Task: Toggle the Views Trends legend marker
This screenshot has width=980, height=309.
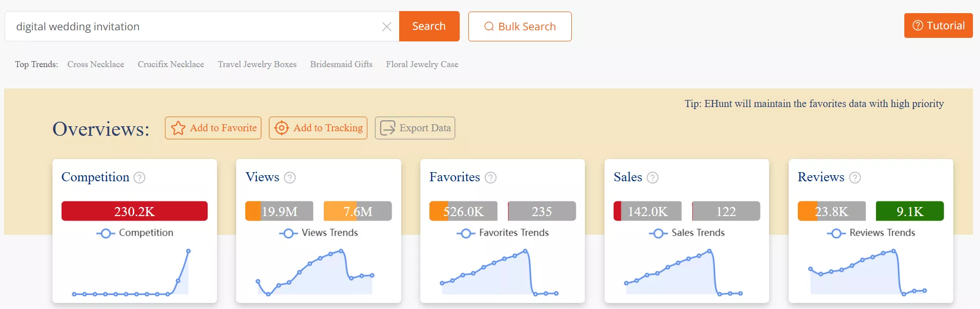Action: click(288, 233)
